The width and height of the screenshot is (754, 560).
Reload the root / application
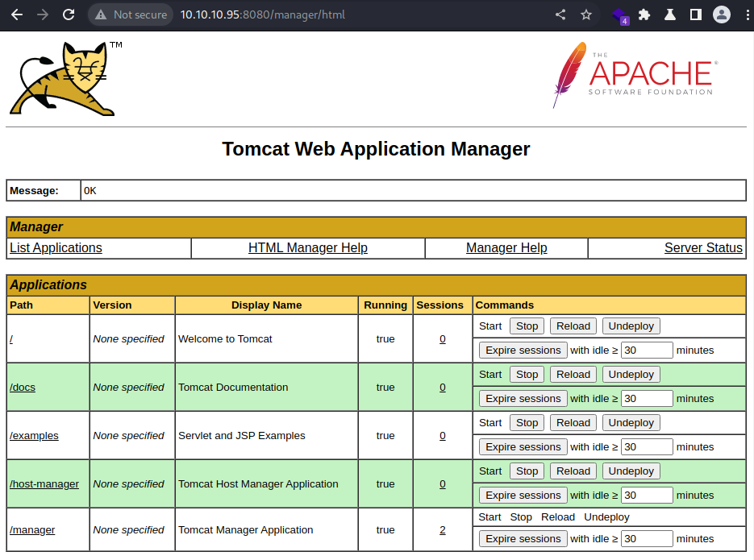(573, 326)
